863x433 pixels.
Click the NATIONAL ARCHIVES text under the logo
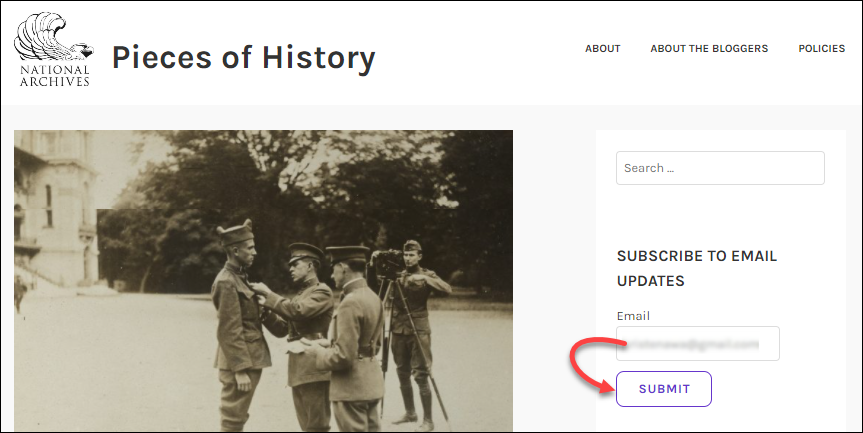pyautogui.click(x=54, y=76)
